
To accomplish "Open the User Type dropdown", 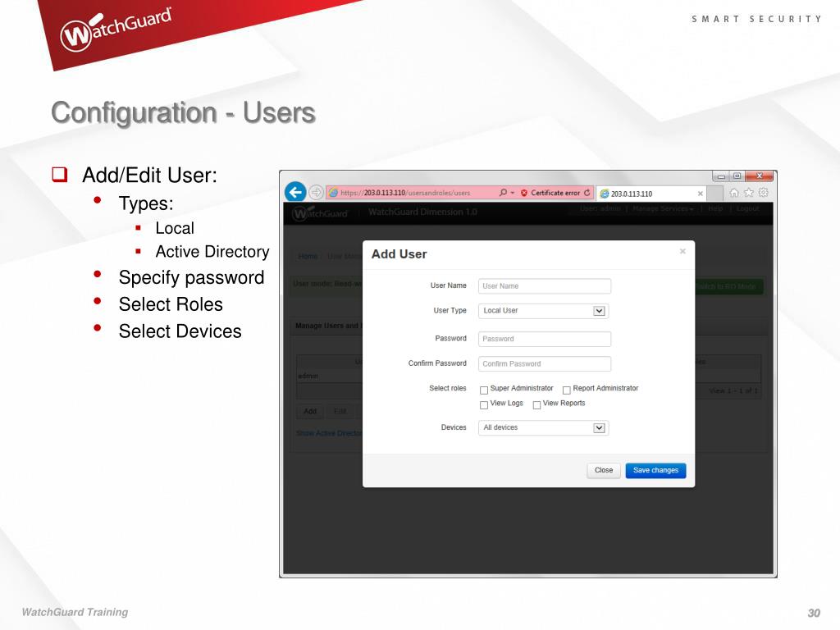I will (543, 311).
